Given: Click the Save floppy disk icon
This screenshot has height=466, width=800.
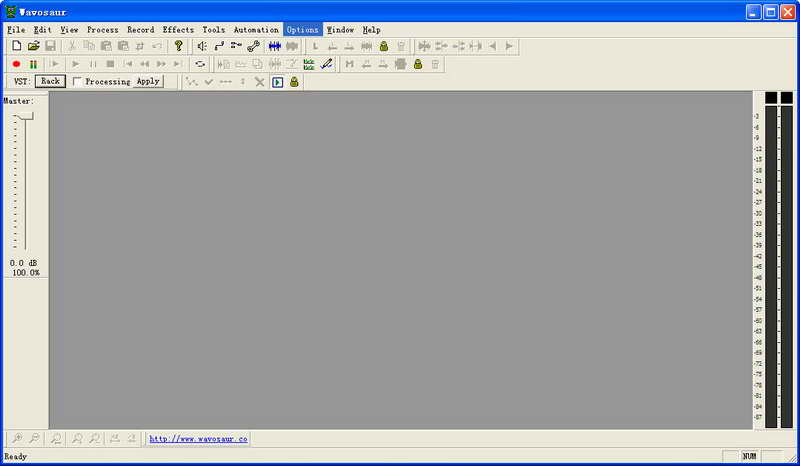Looking at the screenshot, I should click(x=50, y=46).
